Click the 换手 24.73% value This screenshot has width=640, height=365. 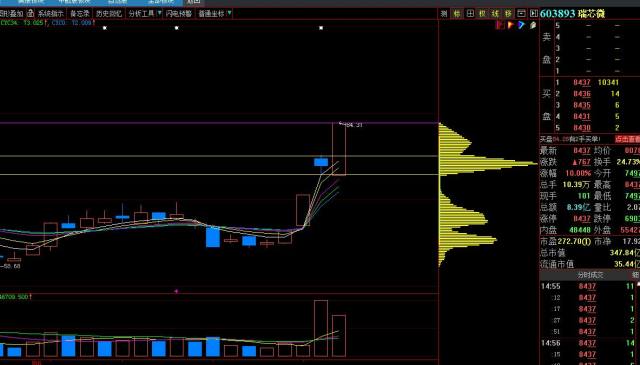click(x=628, y=162)
